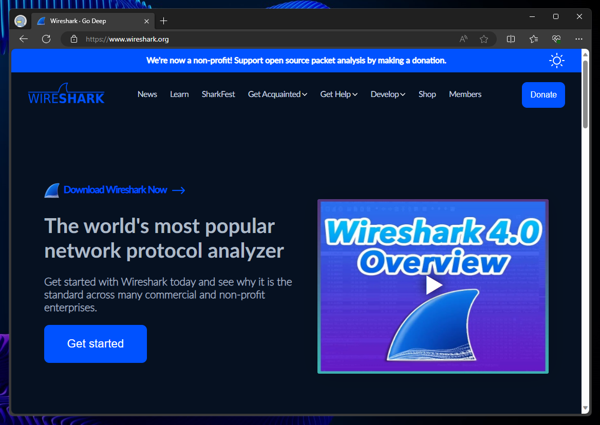This screenshot has width=600, height=425.
Task: Expand the Develop dropdown
Action: click(388, 94)
